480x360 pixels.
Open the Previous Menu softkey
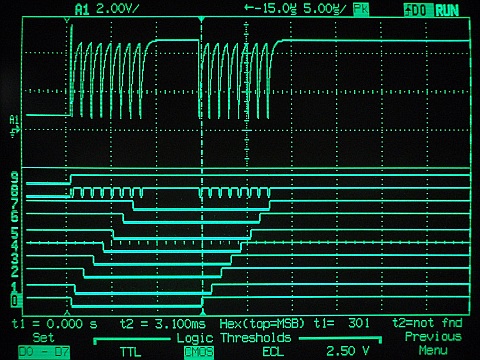click(433, 343)
